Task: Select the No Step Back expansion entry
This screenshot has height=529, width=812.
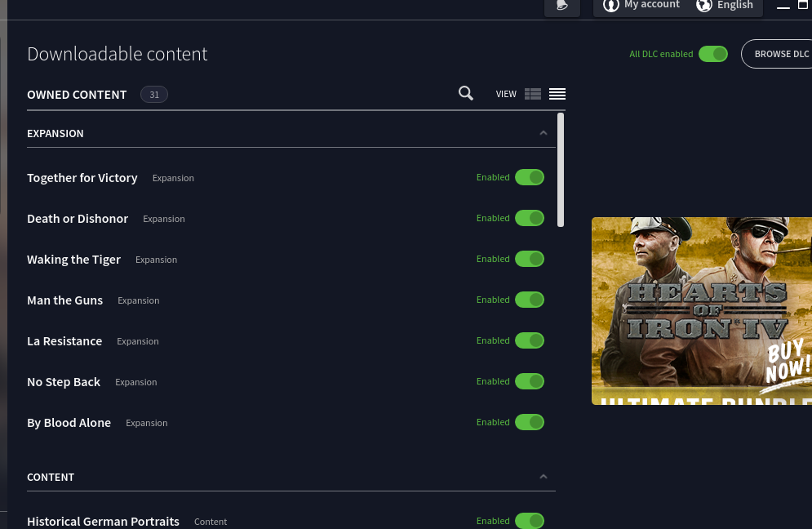Action: tap(64, 382)
